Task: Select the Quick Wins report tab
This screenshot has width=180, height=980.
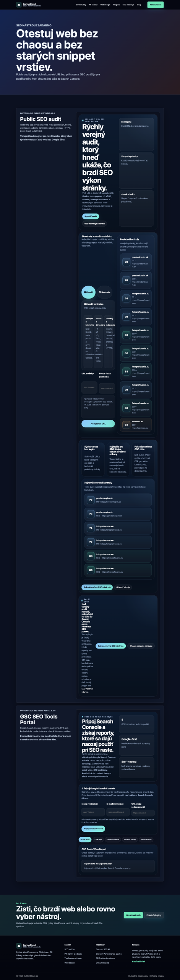Action: click(85, 840)
